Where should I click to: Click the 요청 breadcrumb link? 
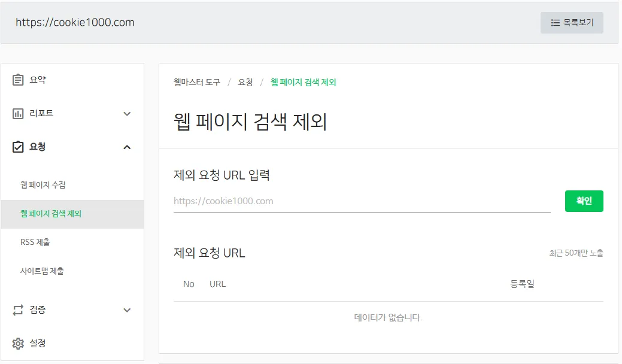click(x=244, y=83)
